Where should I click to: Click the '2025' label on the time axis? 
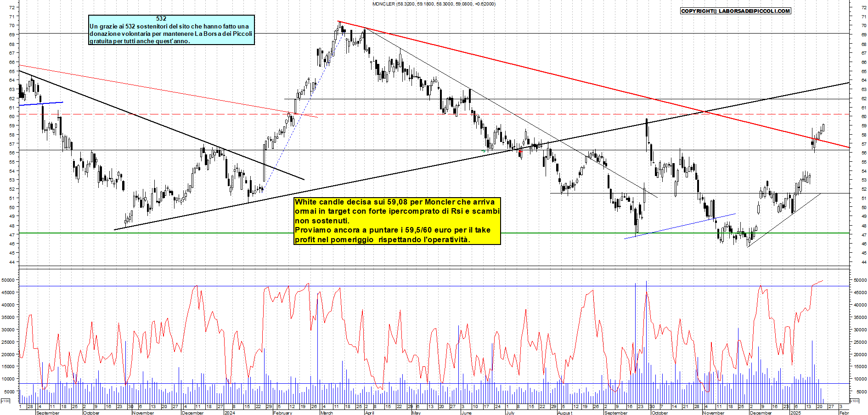tap(795, 413)
